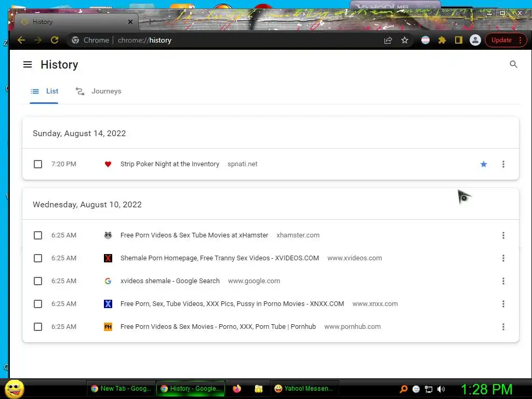Switch to New Tab taskbar window
This screenshot has height=399, width=532.
tap(121, 389)
